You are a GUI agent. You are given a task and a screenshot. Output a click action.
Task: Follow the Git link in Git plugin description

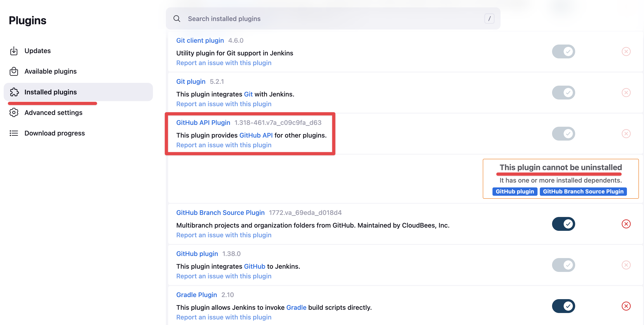[x=248, y=94]
